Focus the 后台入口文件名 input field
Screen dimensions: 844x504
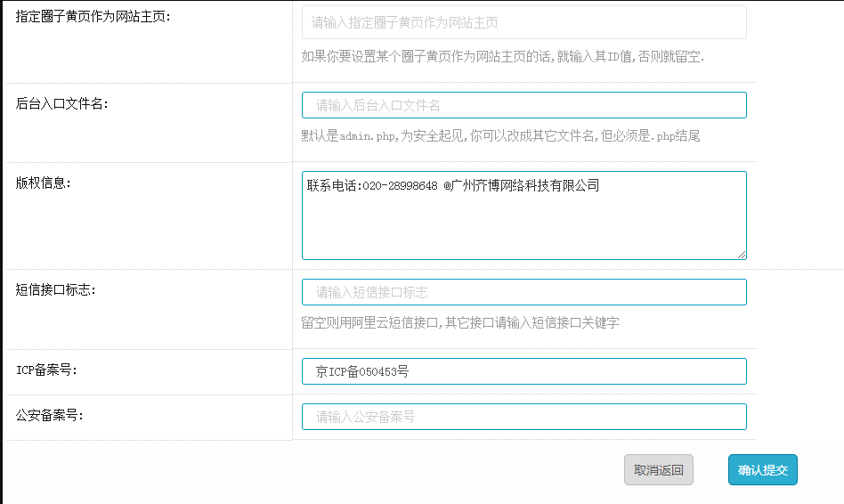tap(523, 105)
